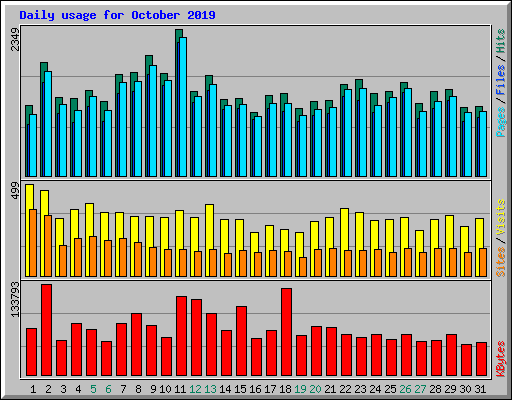The height and width of the screenshot is (400, 512).
Task: Click day label 7 on the x-axis
Action: coord(123,389)
